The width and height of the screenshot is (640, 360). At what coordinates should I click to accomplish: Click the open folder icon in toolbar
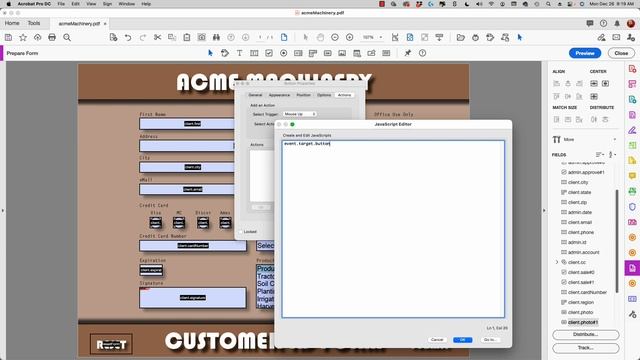click(x=461, y=38)
